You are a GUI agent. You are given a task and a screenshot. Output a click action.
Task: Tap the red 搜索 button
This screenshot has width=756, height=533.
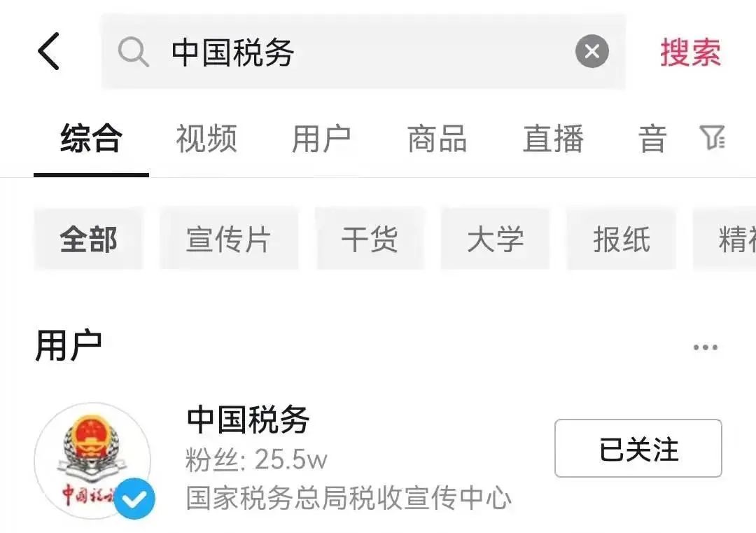pyautogui.click(x=690, y=52)
